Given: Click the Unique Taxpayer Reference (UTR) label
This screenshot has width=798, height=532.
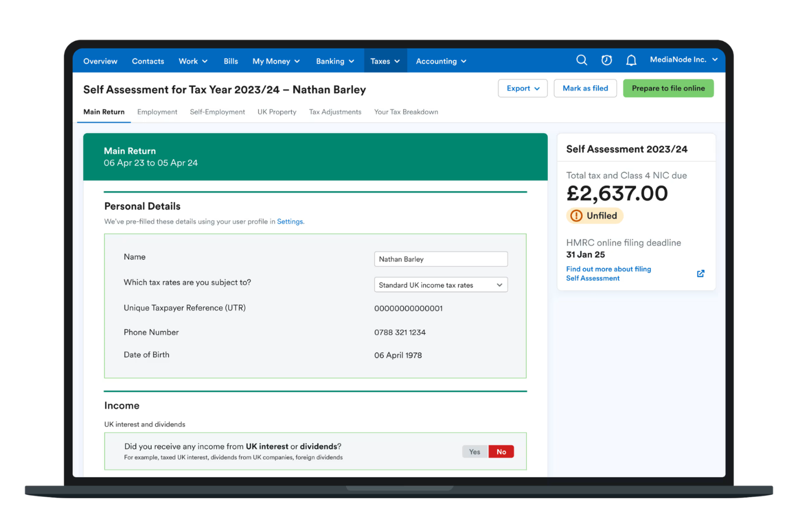Looking at the screenshot, I should (x=184, y=308).
